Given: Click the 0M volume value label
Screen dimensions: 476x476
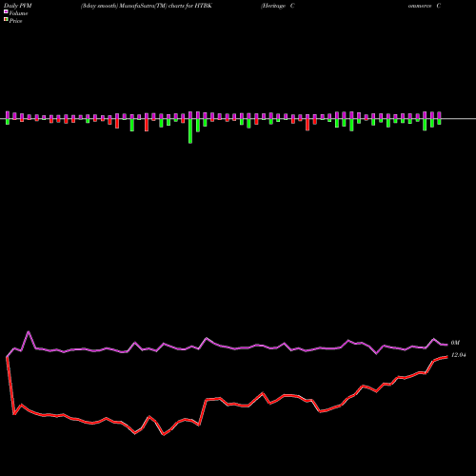Looking at the screenshot, I should point(455,343).
